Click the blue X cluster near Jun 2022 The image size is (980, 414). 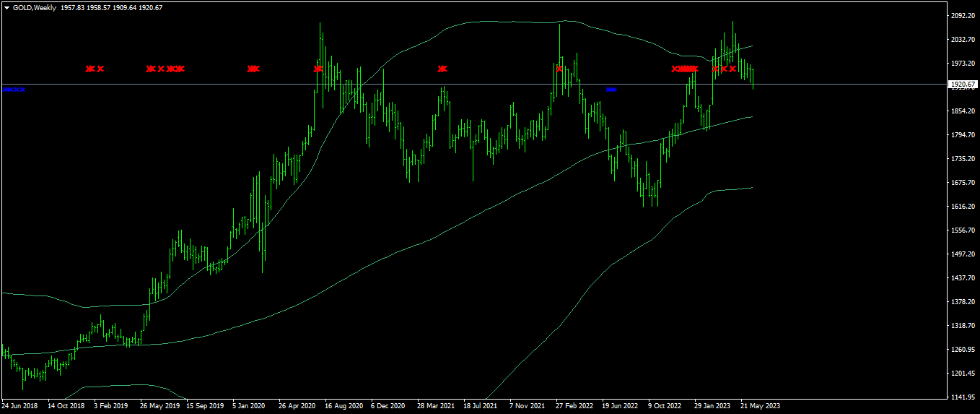(611, 90)
